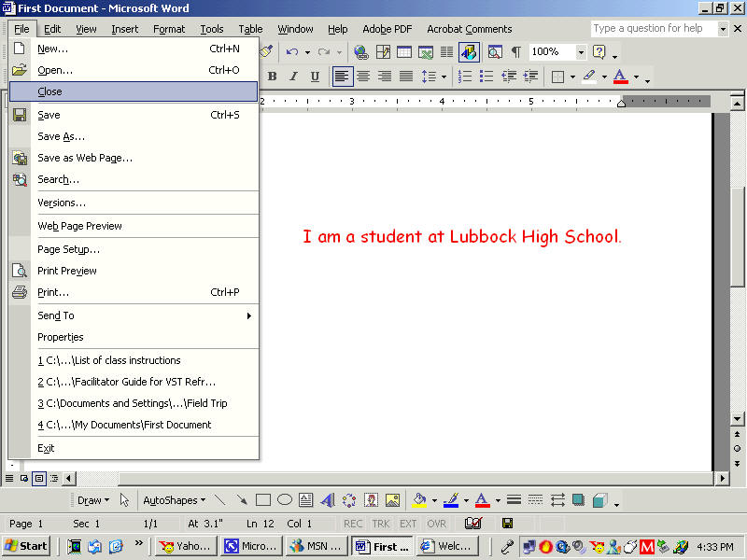Click the Columns icon

coord(447,51)
